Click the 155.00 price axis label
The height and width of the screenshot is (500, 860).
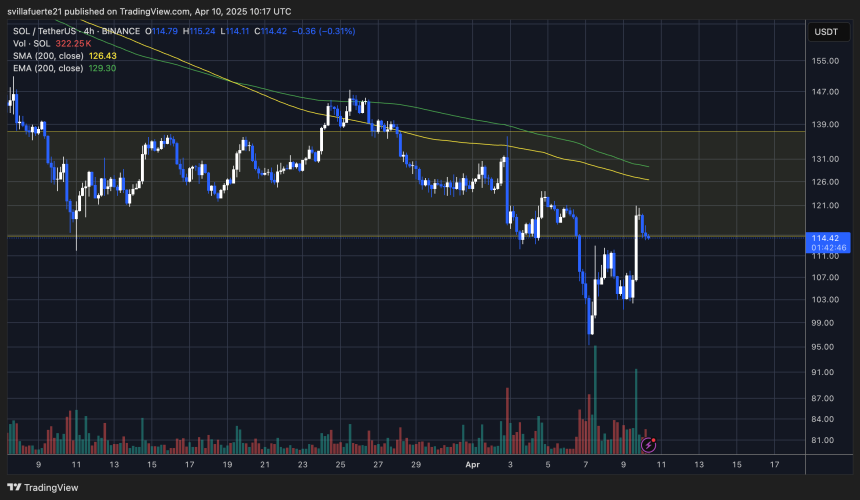pyautogui.click(x=826, y=61)
